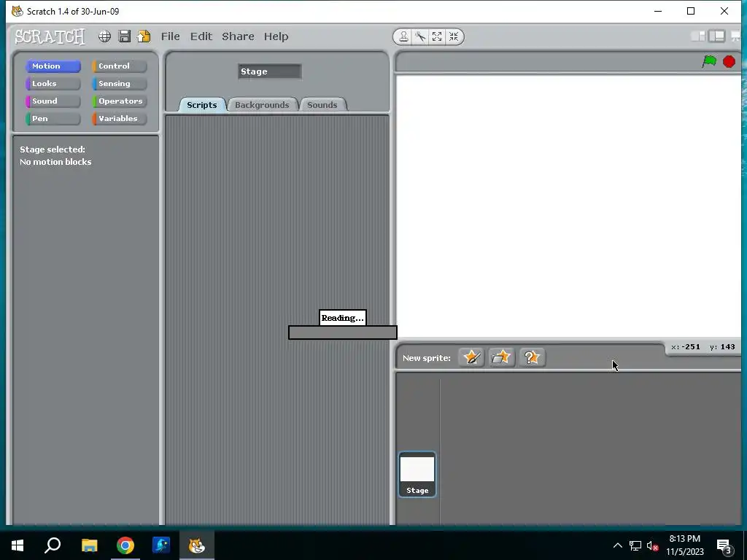Viewport: 747px width, 560px height.
Task: Switch to the Scripts tab
Action: coord(201,105)
